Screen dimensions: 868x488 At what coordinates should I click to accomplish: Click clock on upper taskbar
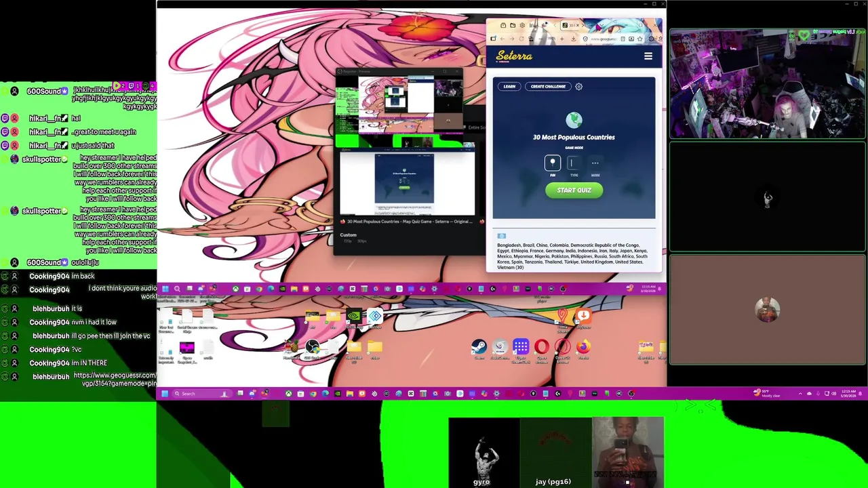pos(648,289)
